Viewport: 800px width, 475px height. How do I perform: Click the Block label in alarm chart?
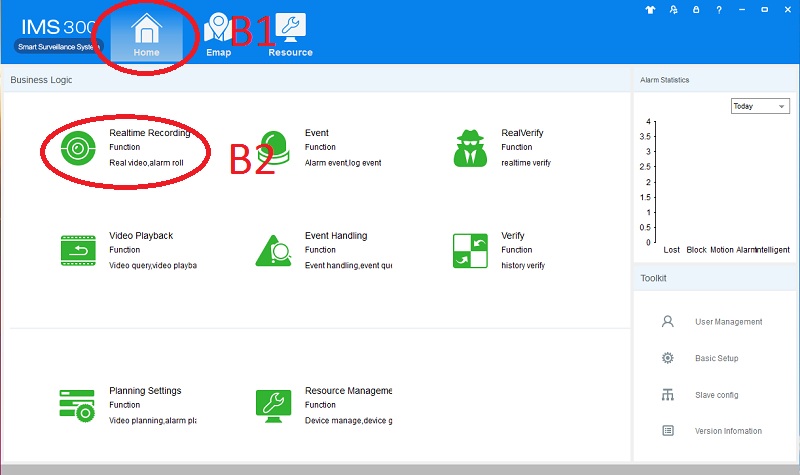point(696,250)
